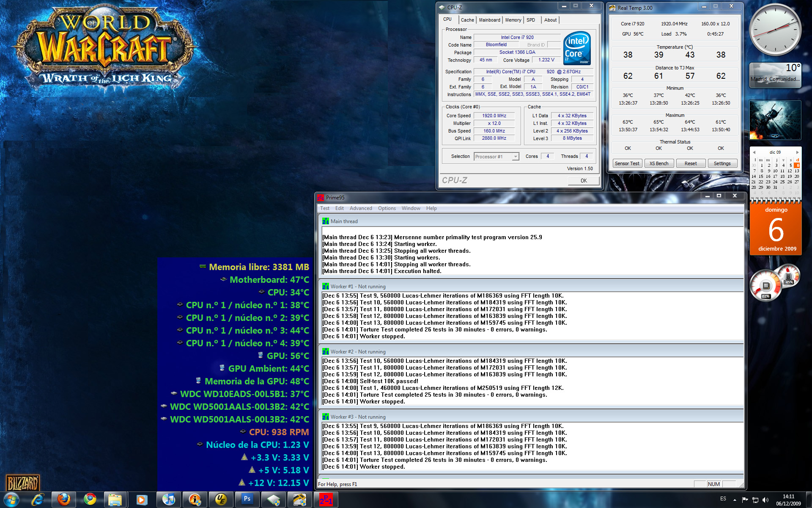Switch to CPU-Z Cache tab

point(467,20)
